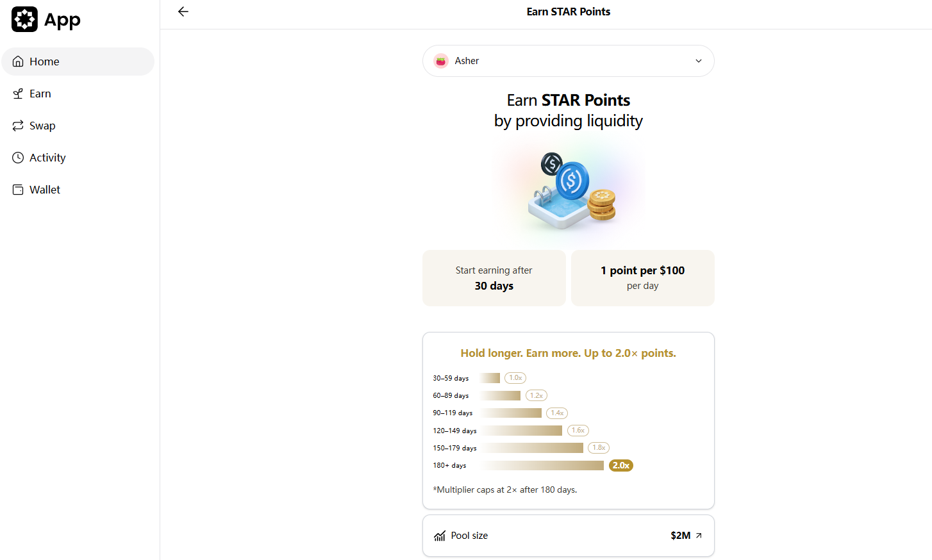Expand the Asher account dropdown
Image resolution: width=932 pixels, height=560 pixels.
tap(568, 60)
